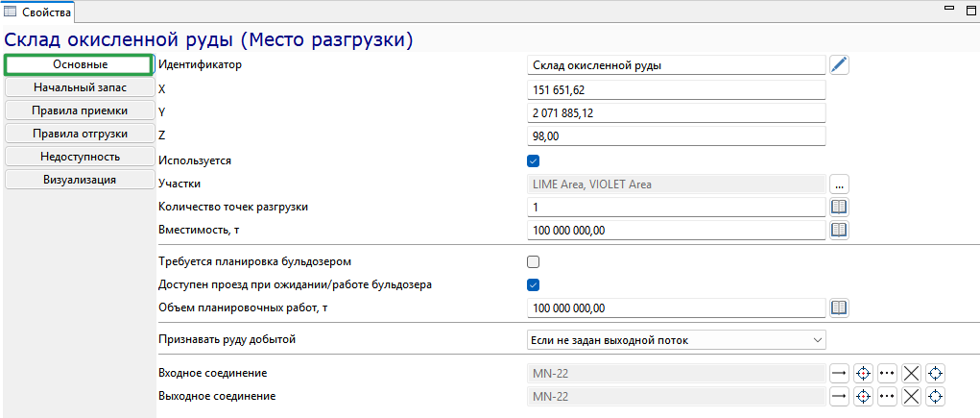Open book icon next to Количество точек разгрузки
Image resolution: width=980 pixels, height=418 pixels.
coord(839,207)
